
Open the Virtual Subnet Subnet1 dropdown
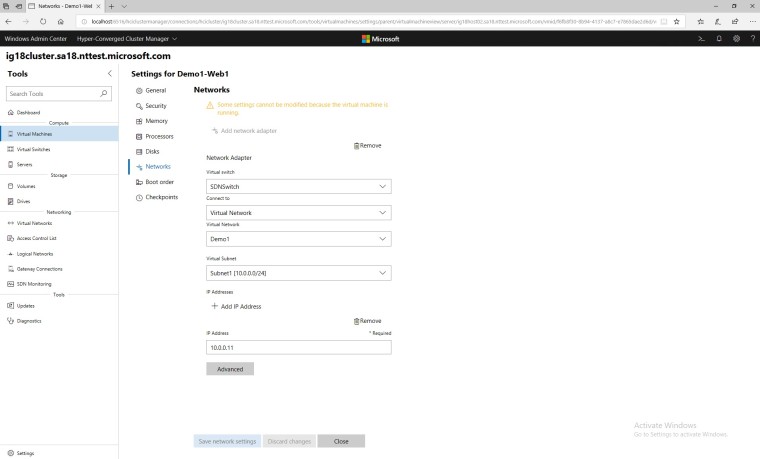pos(299,273)
